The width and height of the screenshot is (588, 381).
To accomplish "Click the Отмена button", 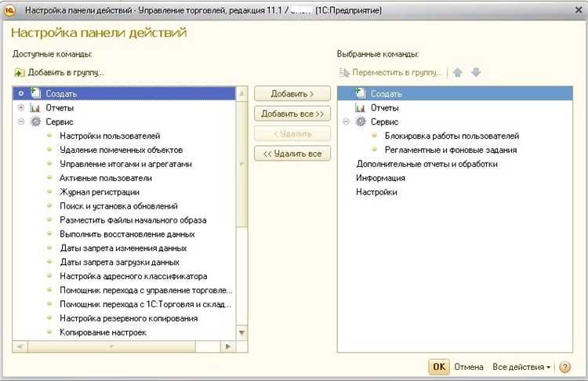I will (x=469, y=367).
